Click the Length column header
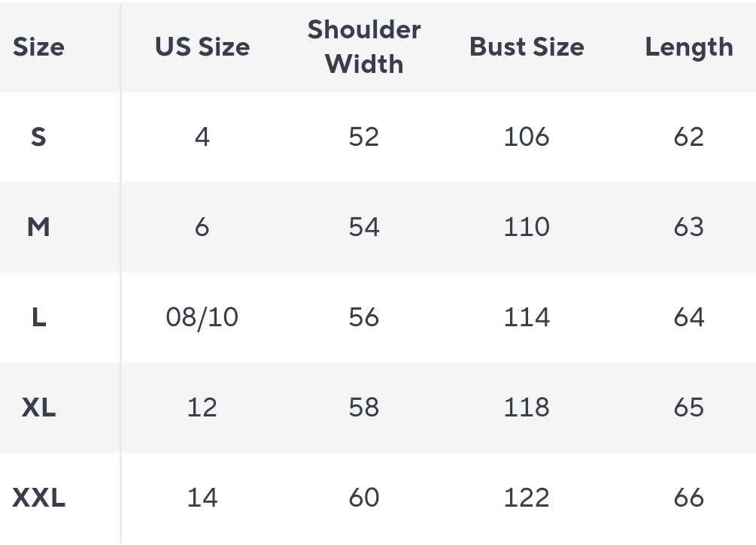Image resolution: width=756 pixels, height=545 pixels. 688,47
